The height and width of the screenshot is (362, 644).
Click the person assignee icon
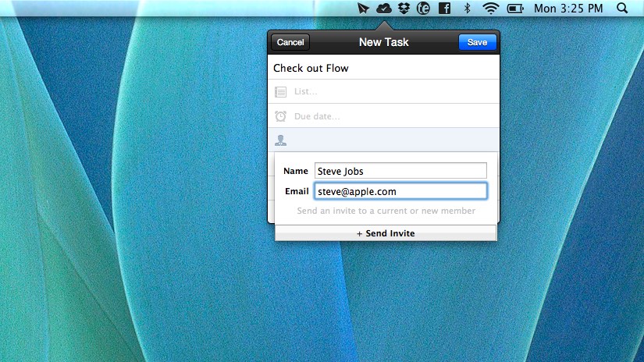pyautogui.click(x=280, y=140)
